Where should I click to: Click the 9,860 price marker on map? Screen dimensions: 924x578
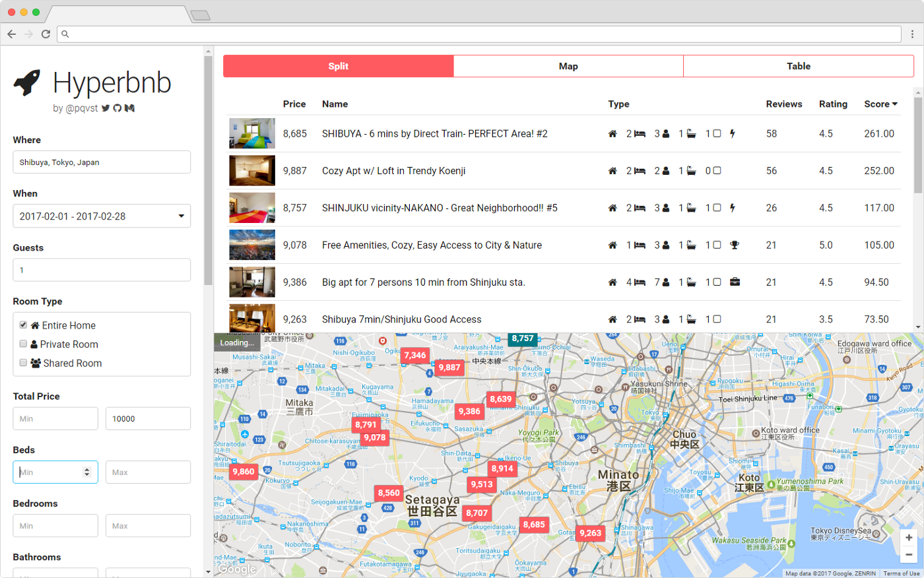tap(244, 472)
